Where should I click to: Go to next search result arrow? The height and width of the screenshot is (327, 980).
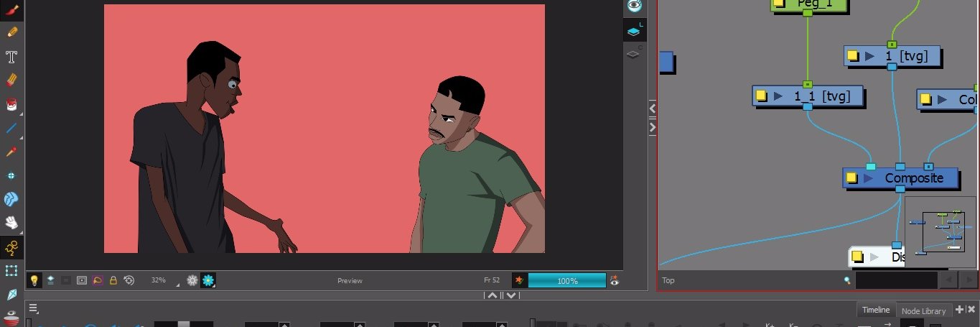point(968,280)
